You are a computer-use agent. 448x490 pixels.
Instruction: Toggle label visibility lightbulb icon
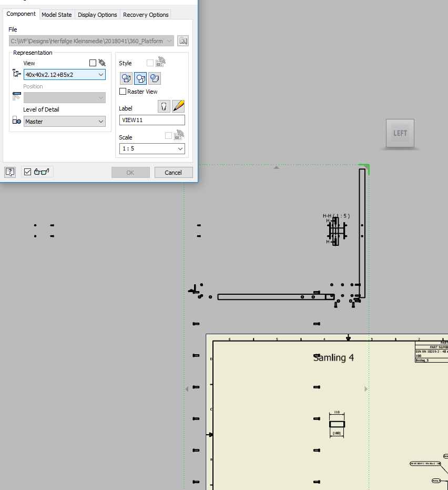pyautogui.click(x=164, y=106)
